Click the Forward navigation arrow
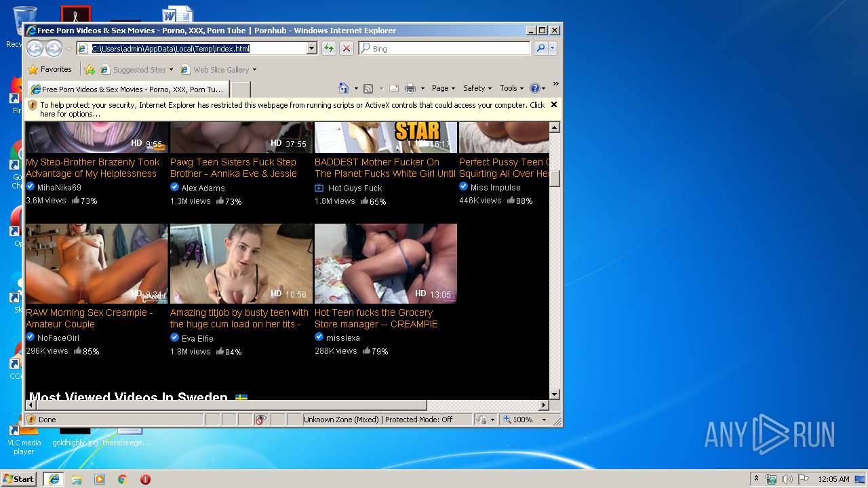 (54, 48)
